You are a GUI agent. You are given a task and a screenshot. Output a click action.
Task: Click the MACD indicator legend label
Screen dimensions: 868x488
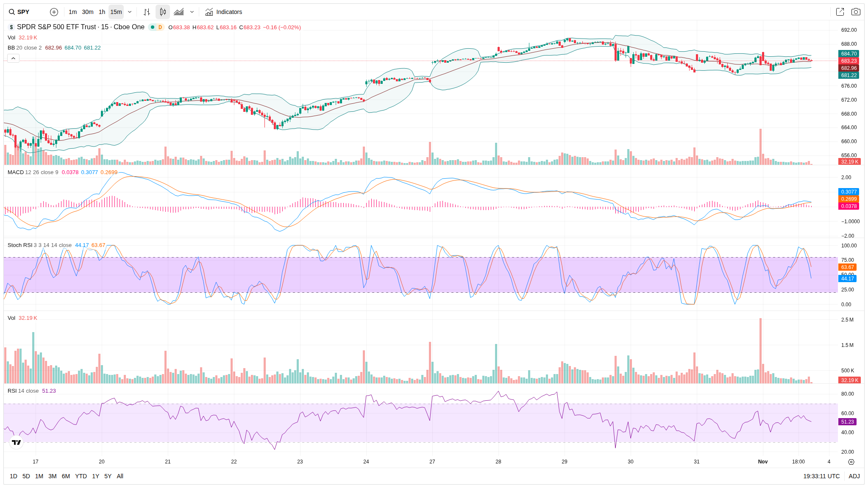click(16, 172)
